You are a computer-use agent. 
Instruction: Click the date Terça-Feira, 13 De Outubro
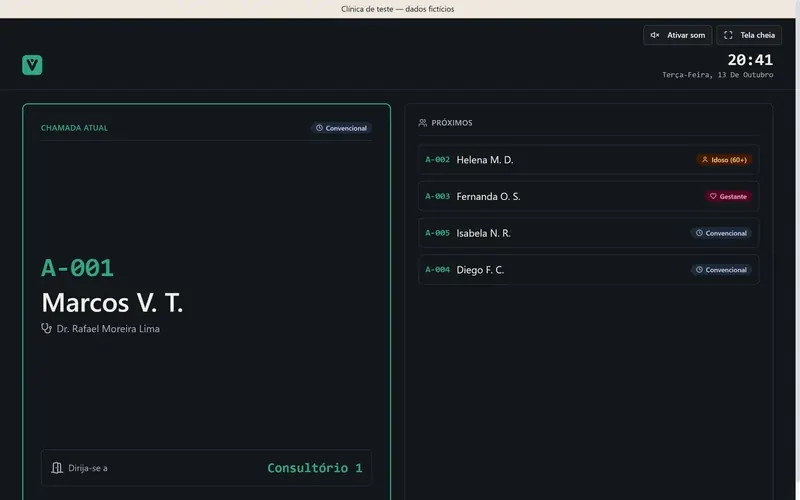[x=717, y=75]
